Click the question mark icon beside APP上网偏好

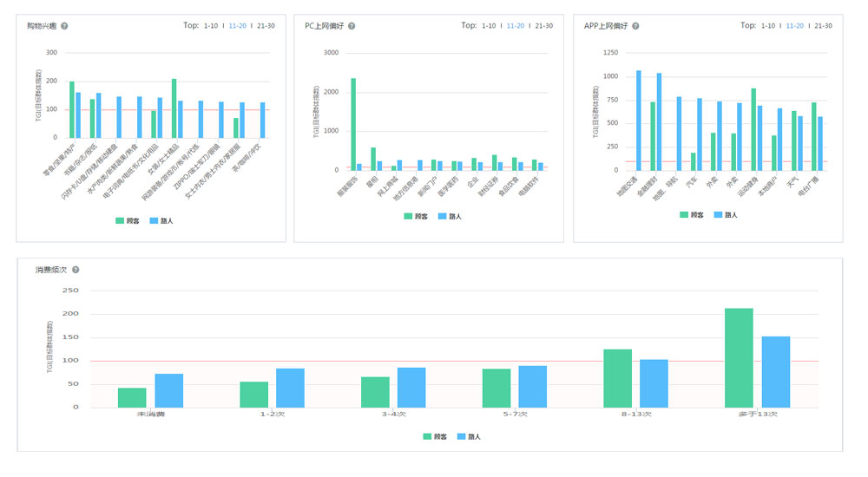pyautogui.click(x=635, y=26)
